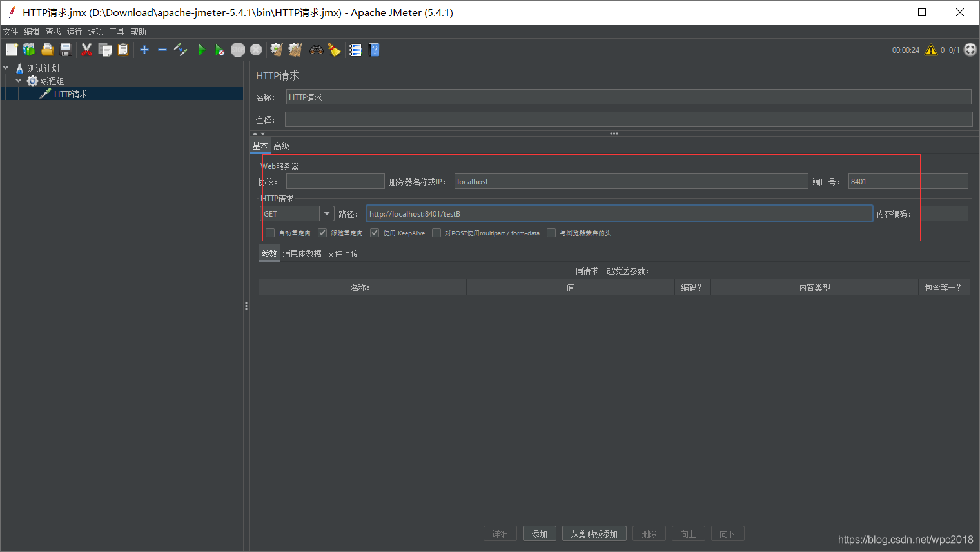
Task: Open Search with binoculars icon
Action: (x=316, y=50)
